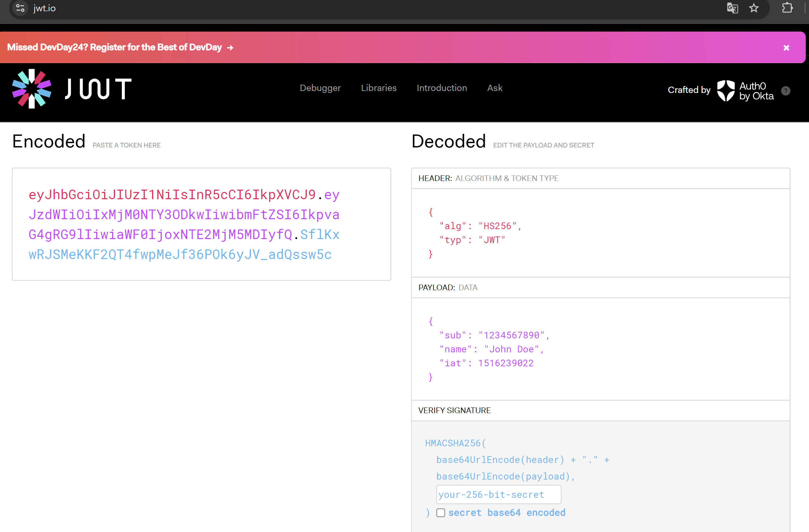This screenshot has height=532, width=809.
Task: Click the site information icon in address bar
Action: tap(20, 8)
